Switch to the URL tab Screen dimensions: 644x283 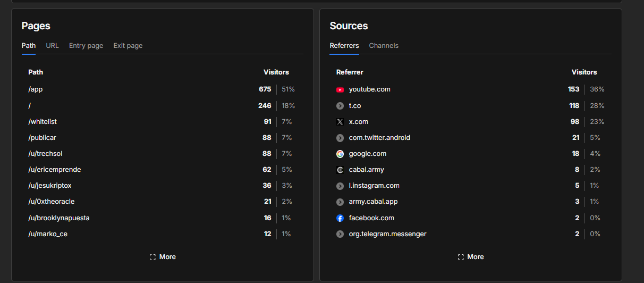(52, 46)
